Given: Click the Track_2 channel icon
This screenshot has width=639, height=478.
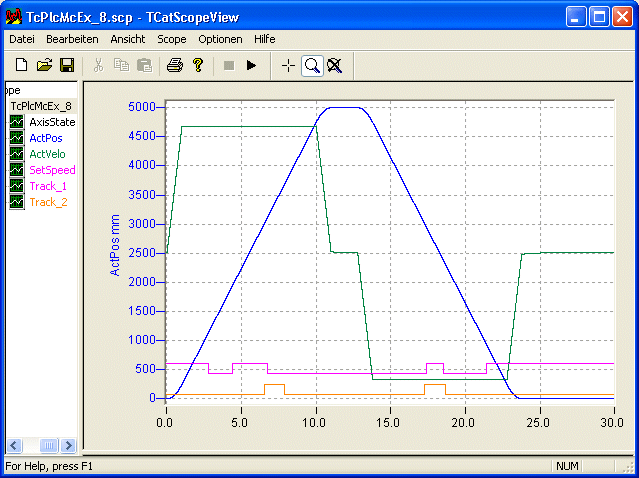Looking at the screenshot, I should (17, 202).
